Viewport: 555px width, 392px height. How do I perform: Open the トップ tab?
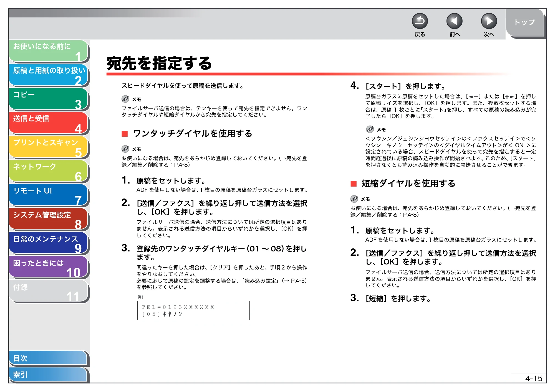[x=525, y=22]
